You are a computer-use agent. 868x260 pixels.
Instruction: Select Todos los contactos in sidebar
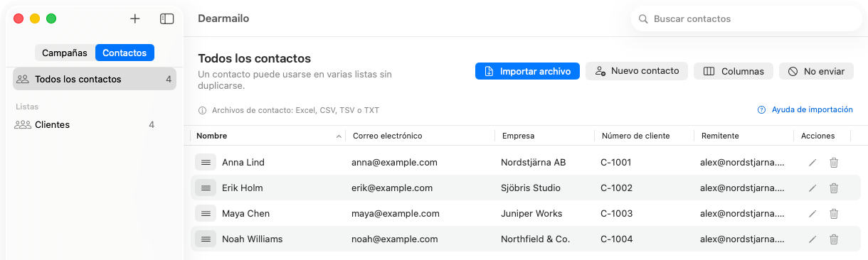tap(95, 79)
